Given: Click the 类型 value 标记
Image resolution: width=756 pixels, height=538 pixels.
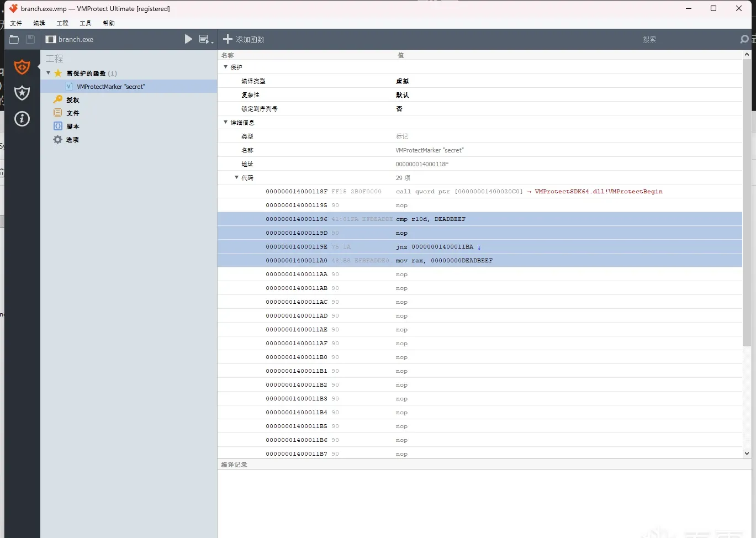Looking at the screenshot, I should pos(402,136).
